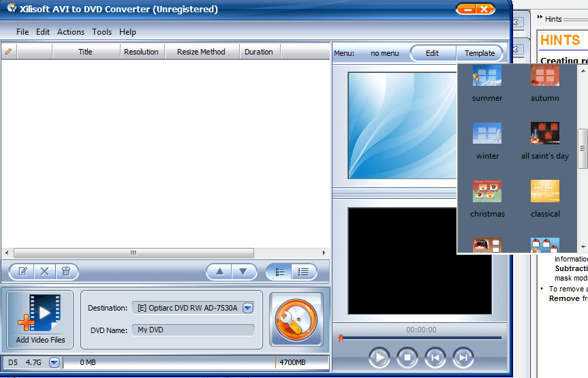Viewport: 588px width, 378px height.
Task: Click the Duration column header
Action: [259, 52]
